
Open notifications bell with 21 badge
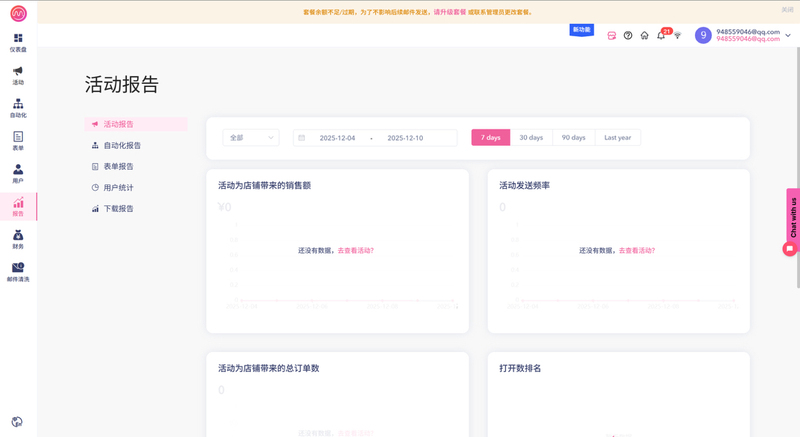[661, 35]
